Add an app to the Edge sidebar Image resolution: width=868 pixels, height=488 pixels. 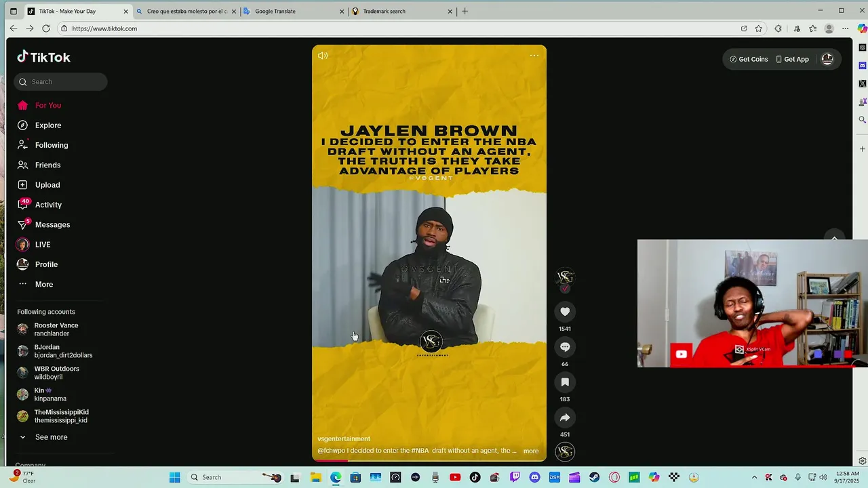tap(863, 148)
